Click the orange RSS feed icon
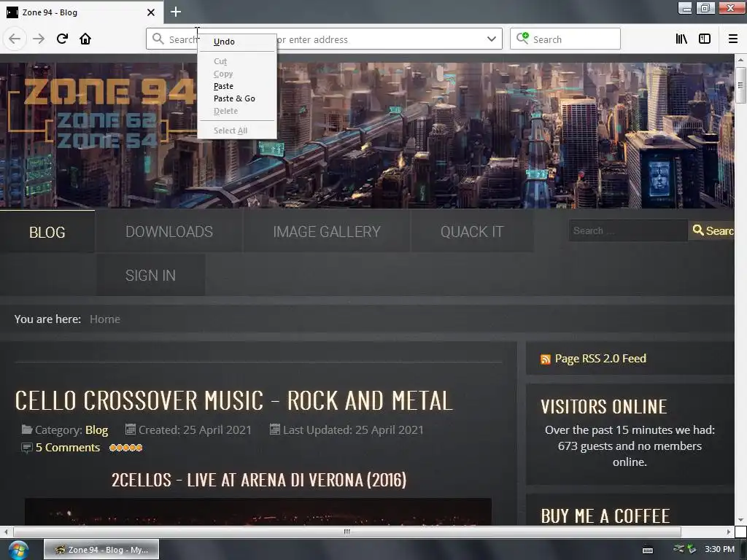The image size is (747, 560). click(546, 359)
